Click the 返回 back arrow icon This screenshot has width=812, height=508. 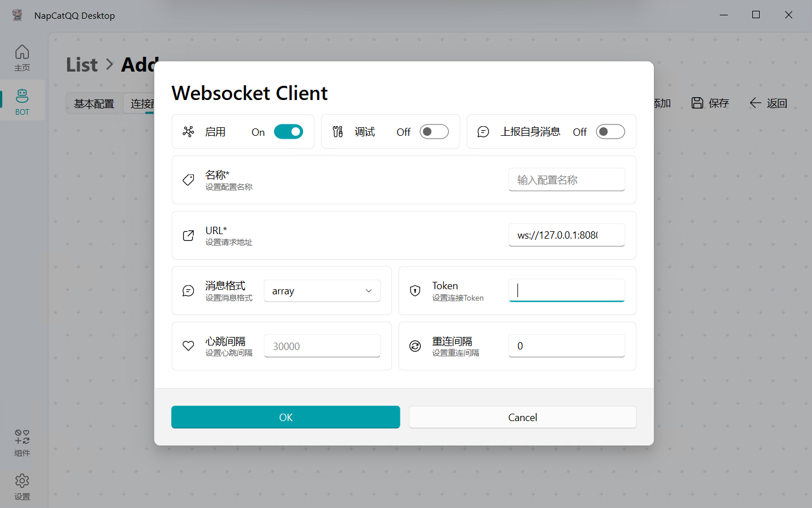755,103
